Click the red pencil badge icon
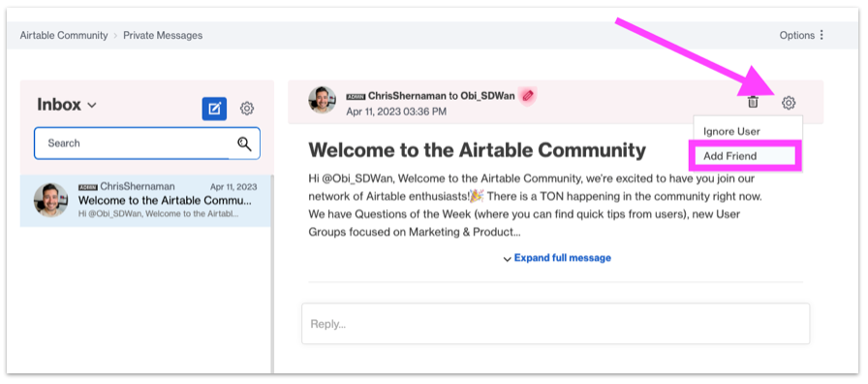The height and width of the screenshot is (384, 868). pyautogui.click(x=528, y=96)
